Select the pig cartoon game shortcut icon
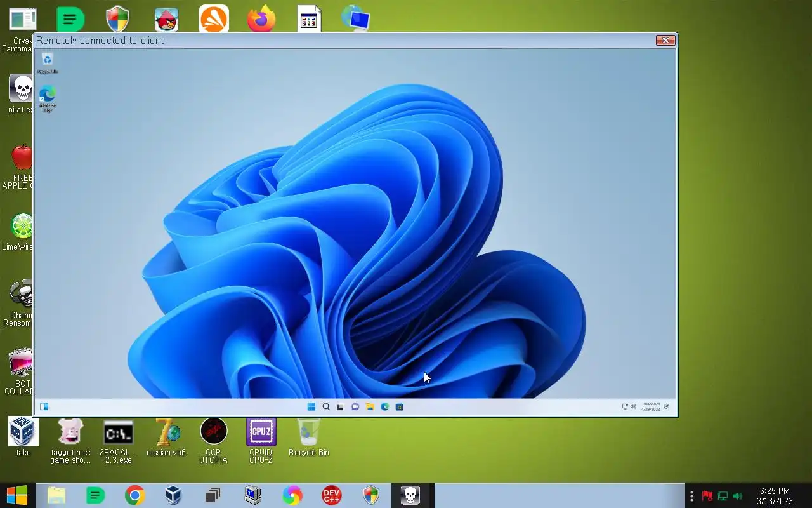812x508 pixels. coord(71,441)
